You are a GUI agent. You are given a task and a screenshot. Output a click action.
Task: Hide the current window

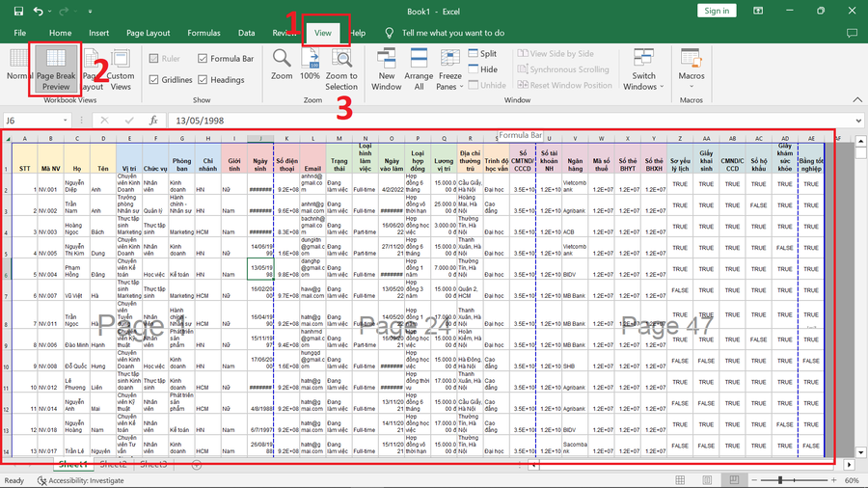pyautogui.click(x=483, y=69)
